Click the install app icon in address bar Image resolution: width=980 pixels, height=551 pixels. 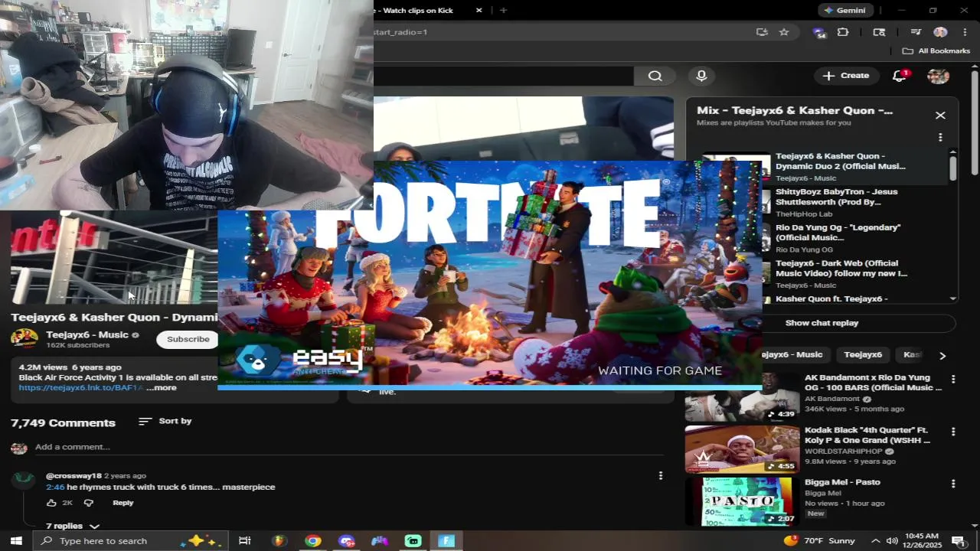click(761, 32)
